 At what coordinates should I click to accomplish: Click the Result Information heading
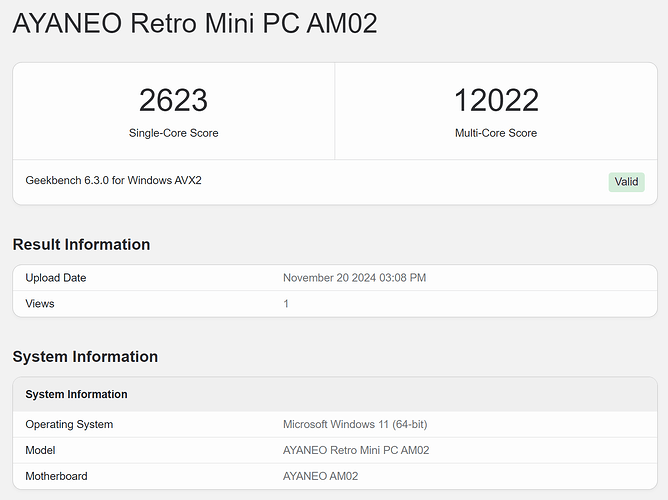pos(81,244)
